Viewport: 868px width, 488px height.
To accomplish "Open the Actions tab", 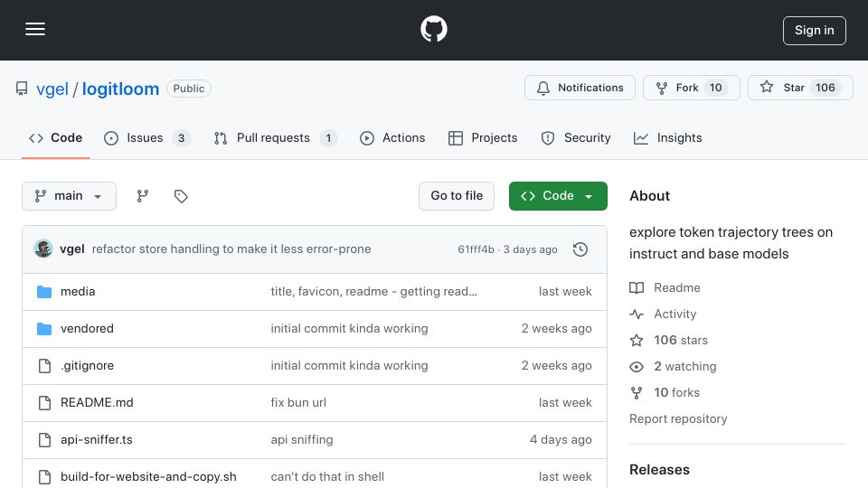I will point(392,137).
